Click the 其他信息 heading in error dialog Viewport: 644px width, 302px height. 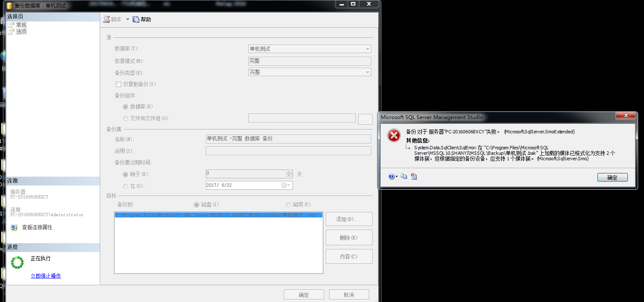pos(418,140)
